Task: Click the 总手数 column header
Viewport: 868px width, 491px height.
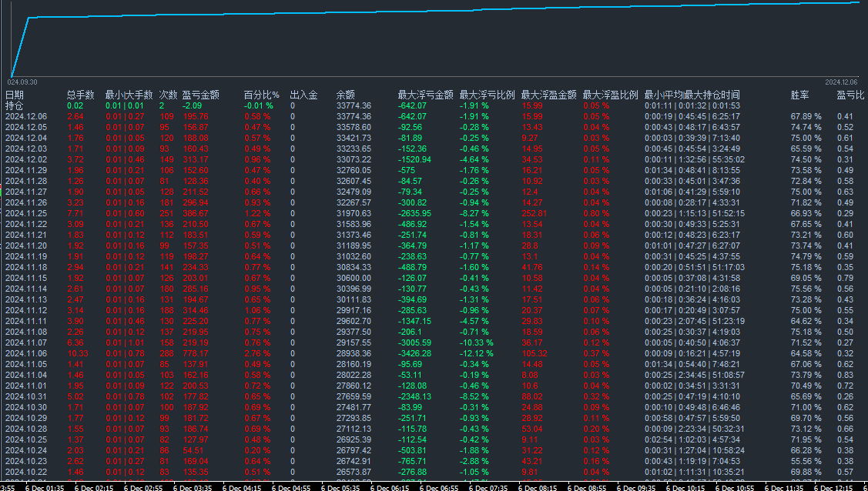Action: click(81, 95)
